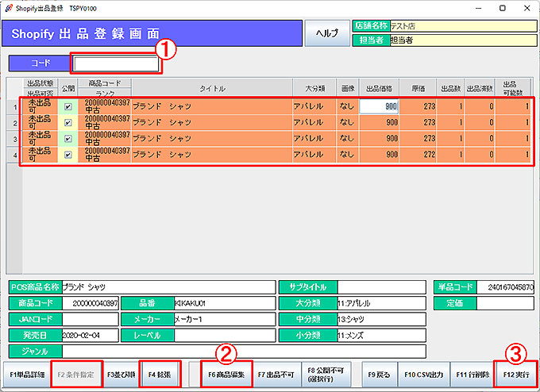Close the Shopify出品登録 window
Viewport: 540px width, 392px height.
527,8
